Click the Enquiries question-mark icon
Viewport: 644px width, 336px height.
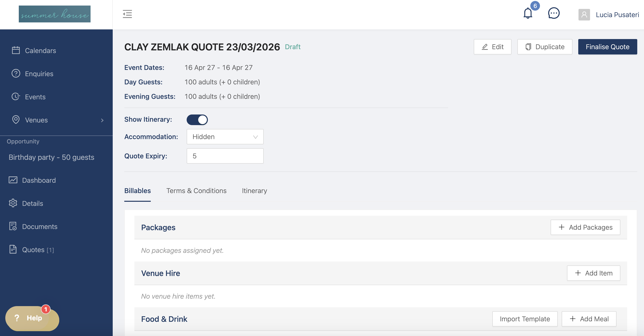point(16,74)
